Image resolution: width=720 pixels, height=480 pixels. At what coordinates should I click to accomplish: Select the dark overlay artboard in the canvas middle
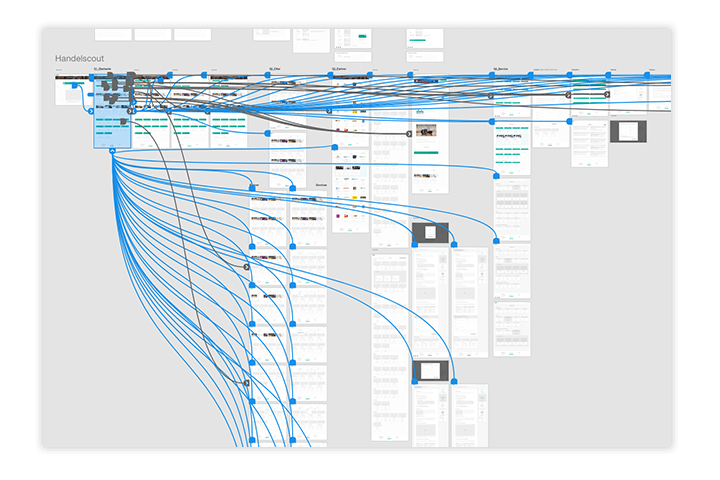point(430,233)
